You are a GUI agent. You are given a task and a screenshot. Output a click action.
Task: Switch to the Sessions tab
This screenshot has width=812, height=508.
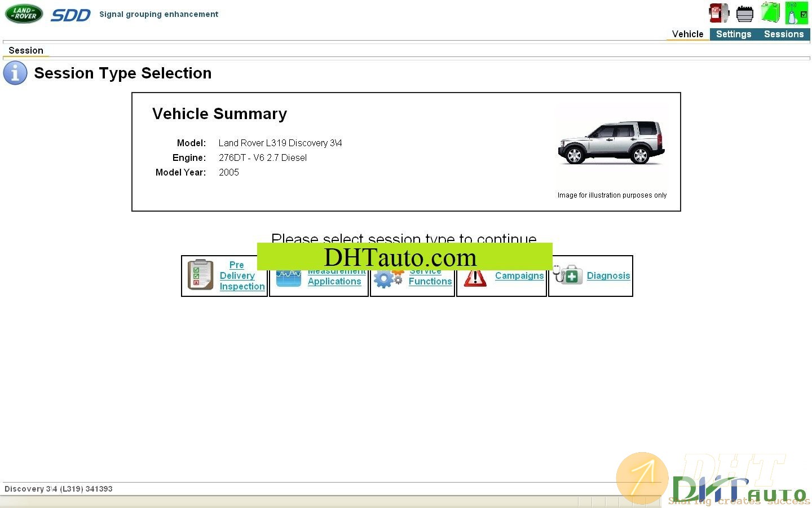tap(784, 34)
